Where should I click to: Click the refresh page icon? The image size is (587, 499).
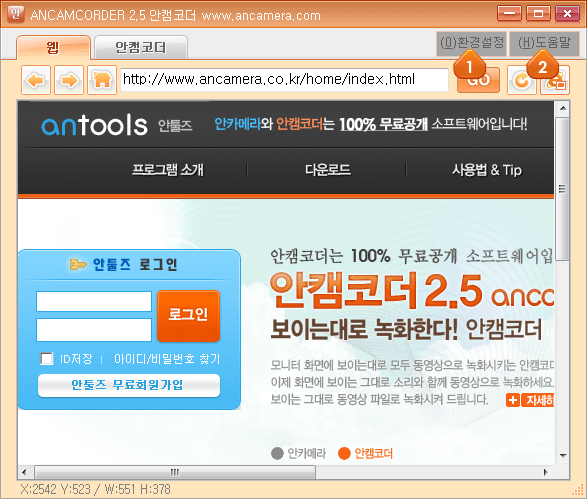tap(522, 80)
